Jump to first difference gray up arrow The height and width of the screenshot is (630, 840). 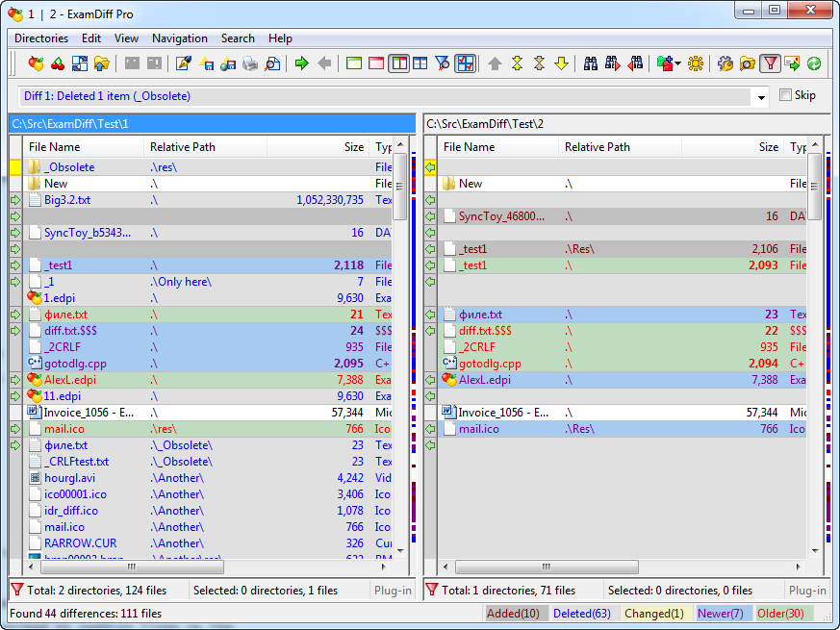click(495, 63)
